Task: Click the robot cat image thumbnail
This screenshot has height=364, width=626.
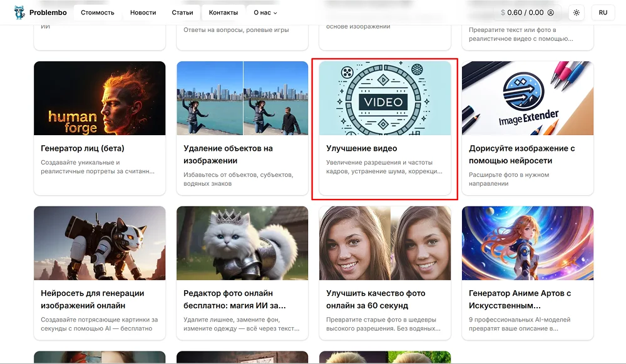Action: [x=100, y=243]
